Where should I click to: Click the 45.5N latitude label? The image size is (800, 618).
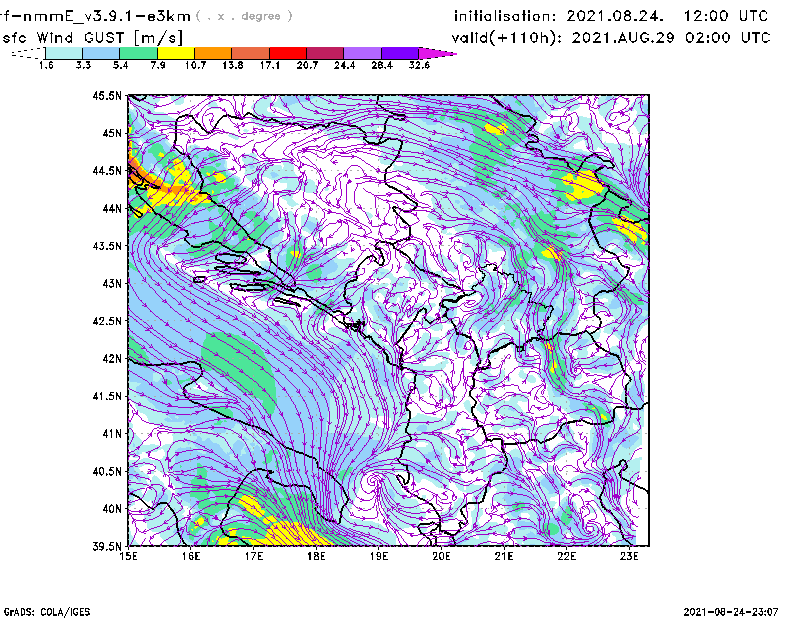coord(107,95)
